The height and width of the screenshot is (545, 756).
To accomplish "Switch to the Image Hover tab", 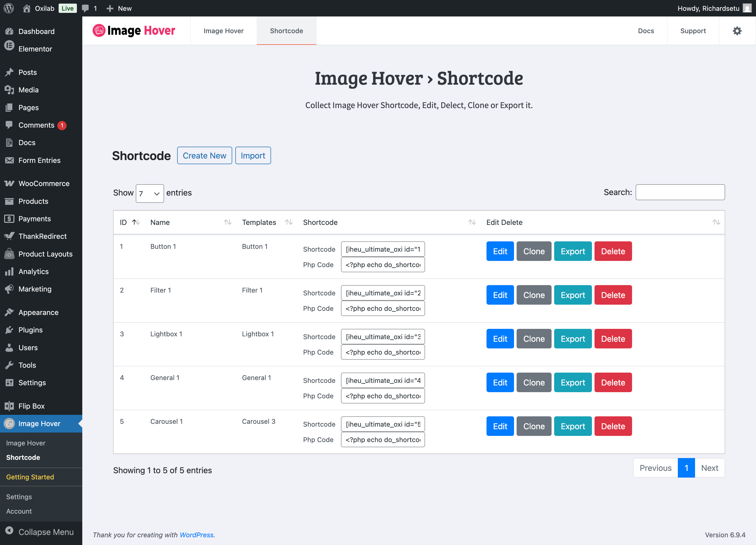I will (223, 31).
